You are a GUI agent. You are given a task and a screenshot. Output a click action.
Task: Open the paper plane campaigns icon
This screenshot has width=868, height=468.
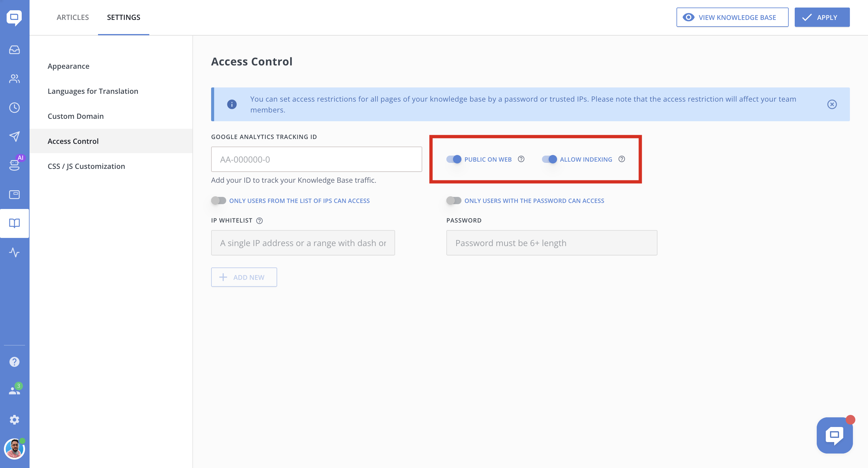pyautogui.click(x=14, y=137)
